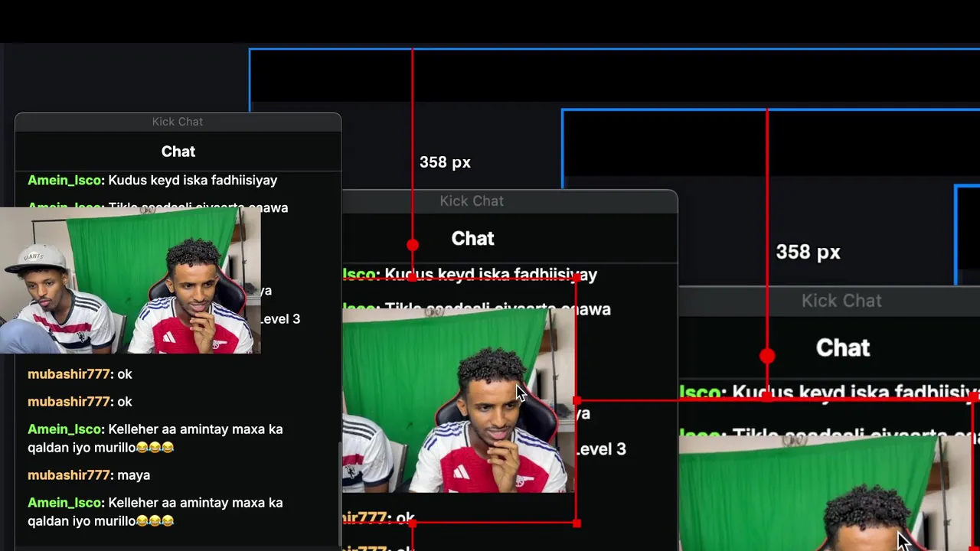Click the 'Chat' header in the largest rightmost window
The image size is (980, 551).
pos(843,348)
